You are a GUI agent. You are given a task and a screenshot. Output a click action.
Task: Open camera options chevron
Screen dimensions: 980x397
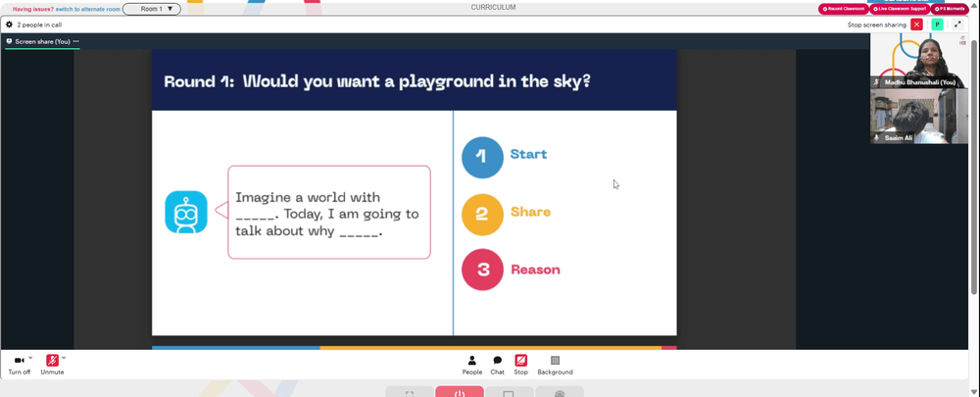pos(30,358)
